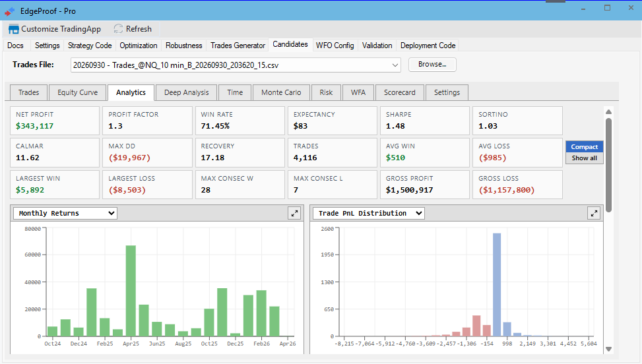Select Show all metrics view

point(585,158)
